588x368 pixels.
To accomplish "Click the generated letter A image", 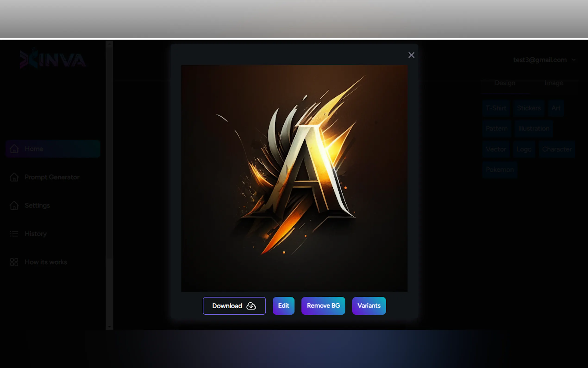I will [294, 178].
